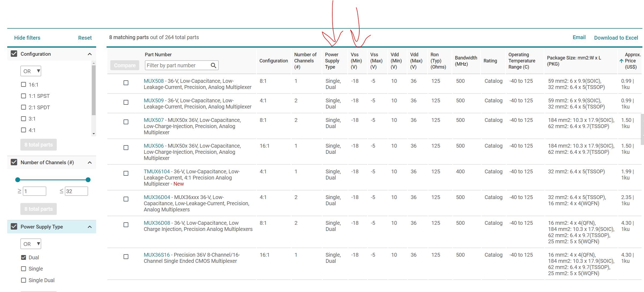The height and width of the screenshot is (292, 644).
Task: Open the OR dropdown under Power Supply Type
Action: 31,244
